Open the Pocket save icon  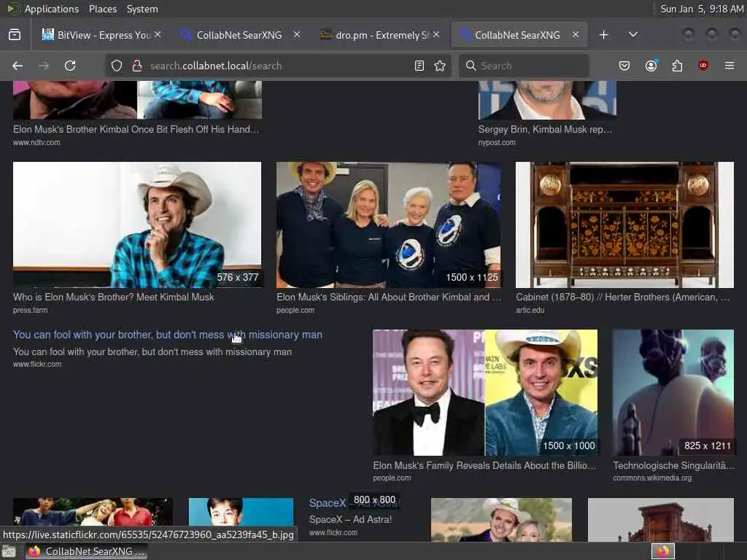(x=624, y=66)
